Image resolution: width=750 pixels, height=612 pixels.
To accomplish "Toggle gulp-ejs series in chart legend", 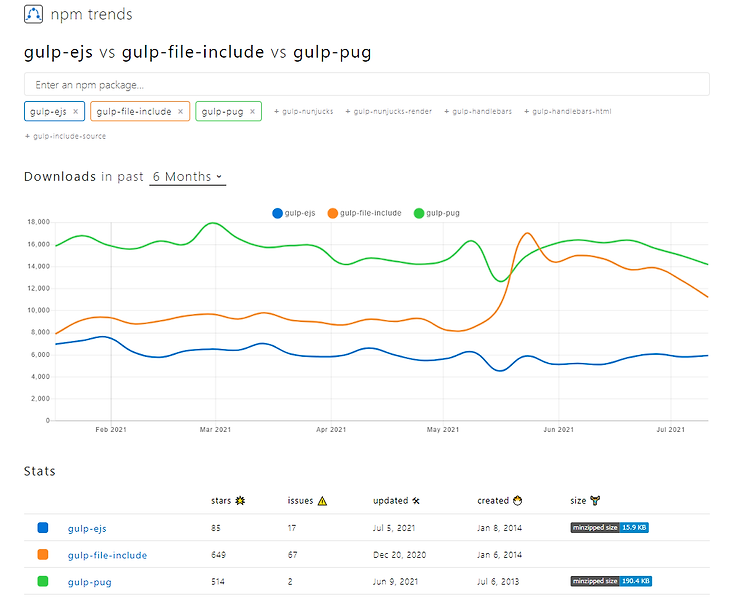I will click(x=294, y=213).
